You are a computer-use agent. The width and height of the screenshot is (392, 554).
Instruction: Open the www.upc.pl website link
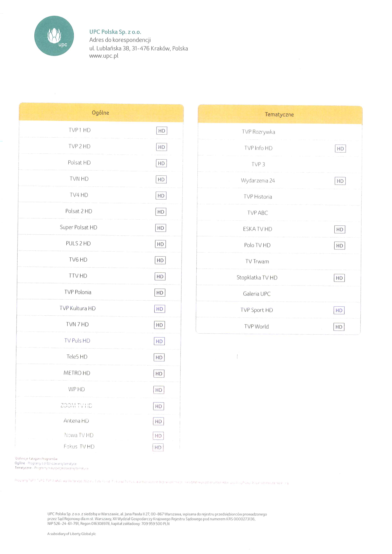[x=104, y=56]
